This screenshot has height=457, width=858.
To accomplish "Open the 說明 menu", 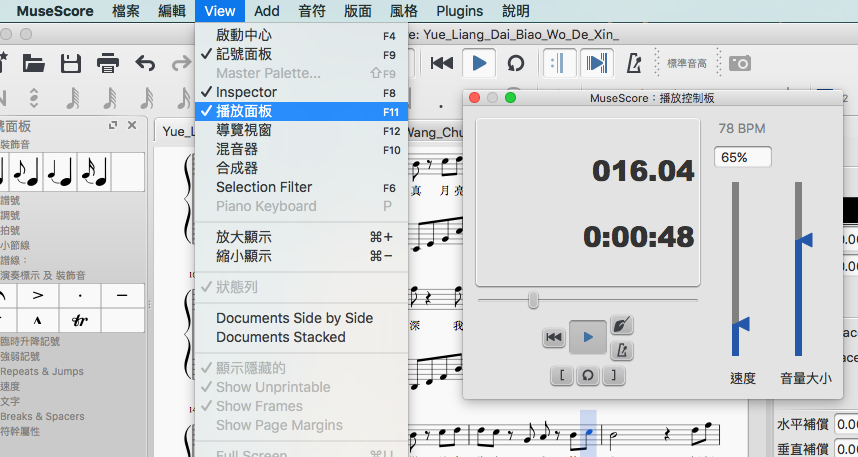I will tap(515, 11).
